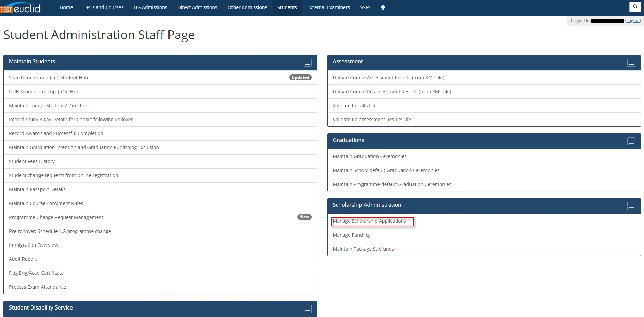The width and height of the screenshot is (644, 317).
Task: Click the search magnifier icon
Action: tap(635, 7)
